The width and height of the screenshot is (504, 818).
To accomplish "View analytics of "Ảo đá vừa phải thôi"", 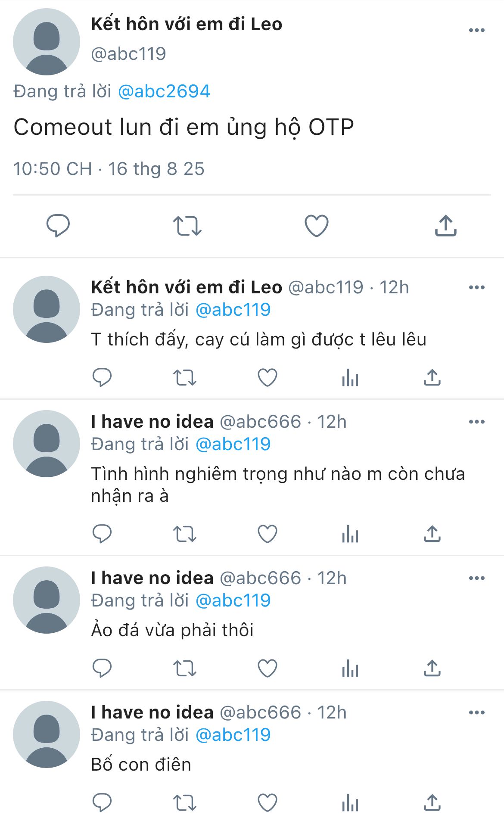I will click(x=350, y=669).
